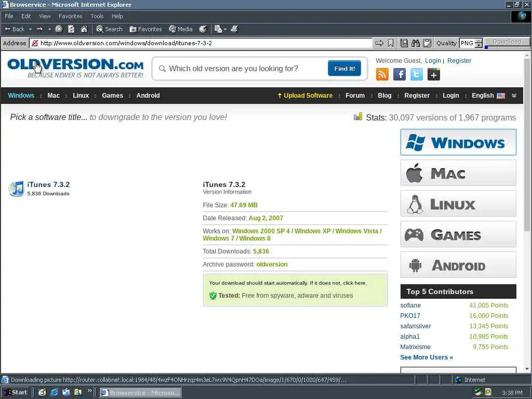Click the Mail toolbar icon
Viewport: 532px width, 399px height.
[x=218, y=29]
